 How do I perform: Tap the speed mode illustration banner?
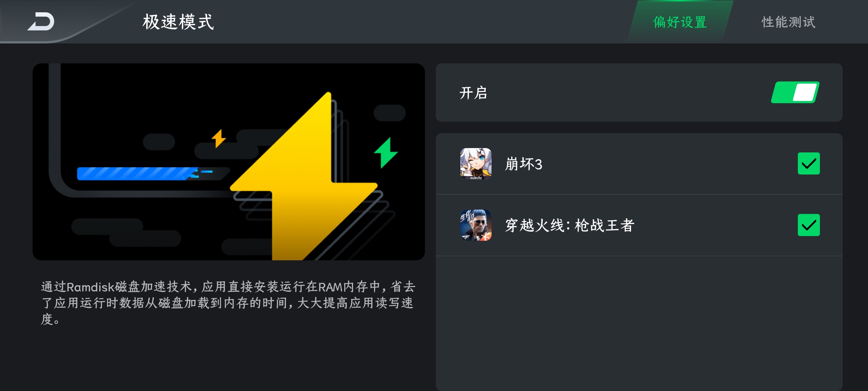tap(229, 162)
